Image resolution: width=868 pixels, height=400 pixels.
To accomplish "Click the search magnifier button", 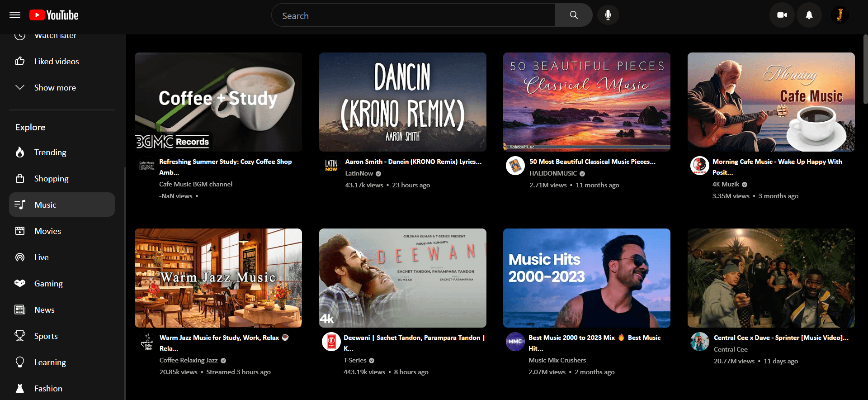I will pyautogui.click(x=573, y=15).
